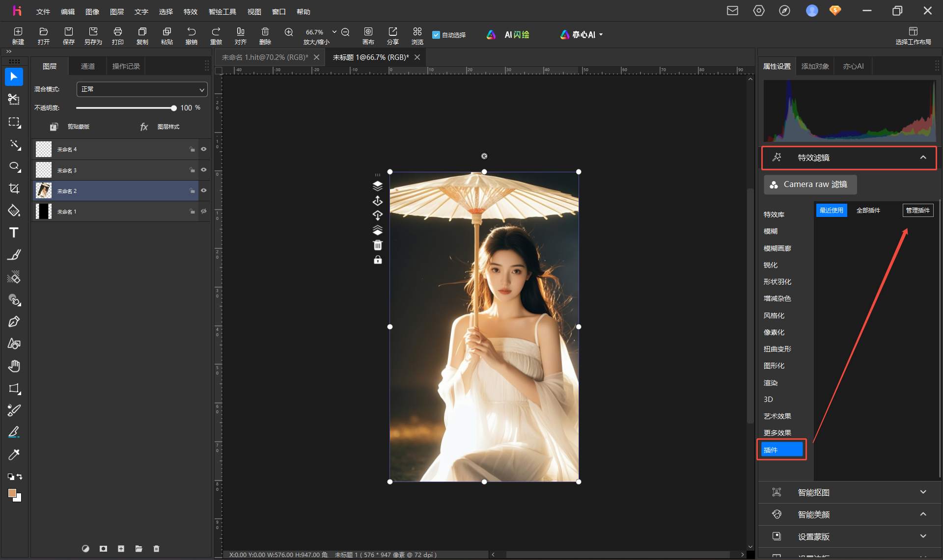Hide layer 未命名 3 with eye icon
Image resolution: width=943 pixels, height=560 pixels.
coord(204,170)
